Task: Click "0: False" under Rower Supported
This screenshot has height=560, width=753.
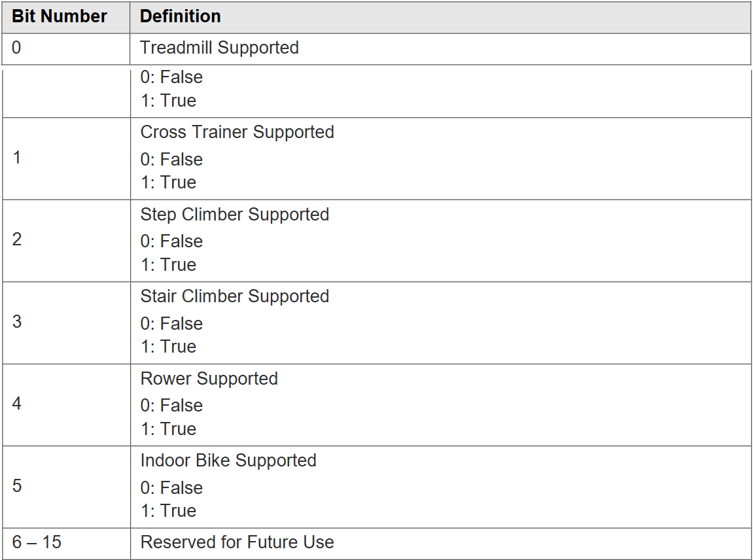Action: [x=171, y=406]
